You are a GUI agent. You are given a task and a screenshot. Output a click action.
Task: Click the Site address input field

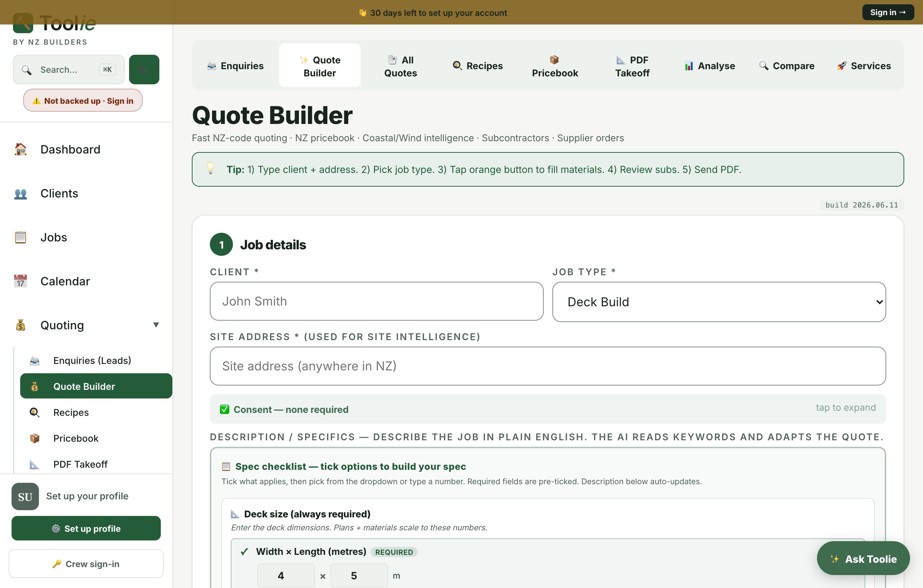click(547, 366)
